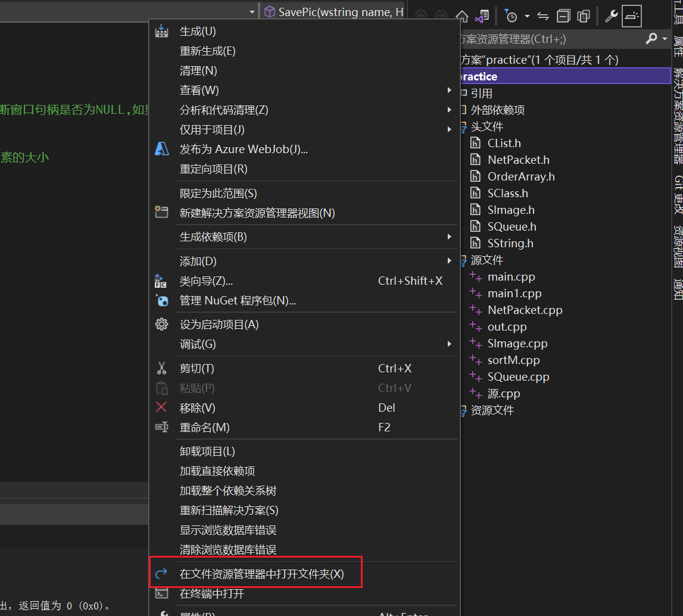Open the search options dropdown arrow
This screenshot has height=616, width=683.
(x=665, y=39)
